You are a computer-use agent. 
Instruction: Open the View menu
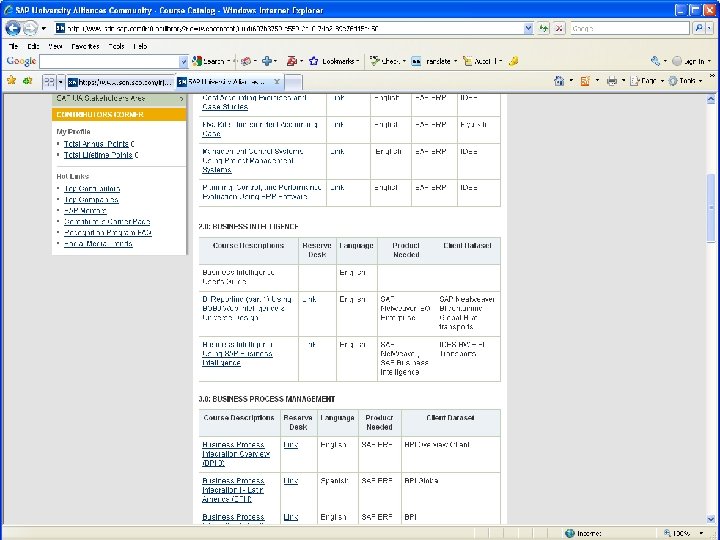pos(55,46)
